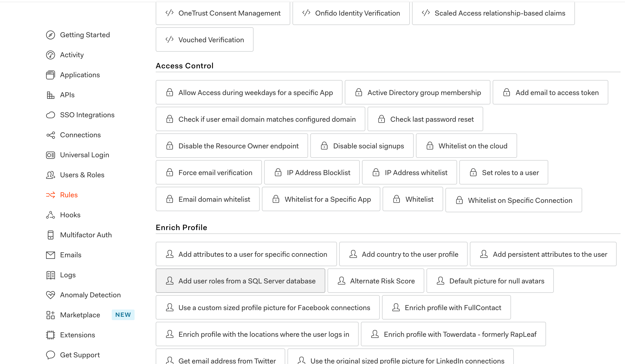Select the Multifactor Auth phone icon
This screenshot has height=364, width=625.
pyautogui.click(x=51, y=235)
